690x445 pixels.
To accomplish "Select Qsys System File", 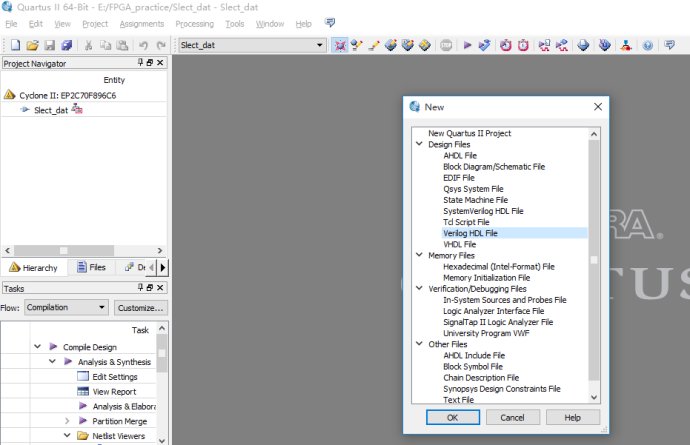I will click(x=473, y=189).
